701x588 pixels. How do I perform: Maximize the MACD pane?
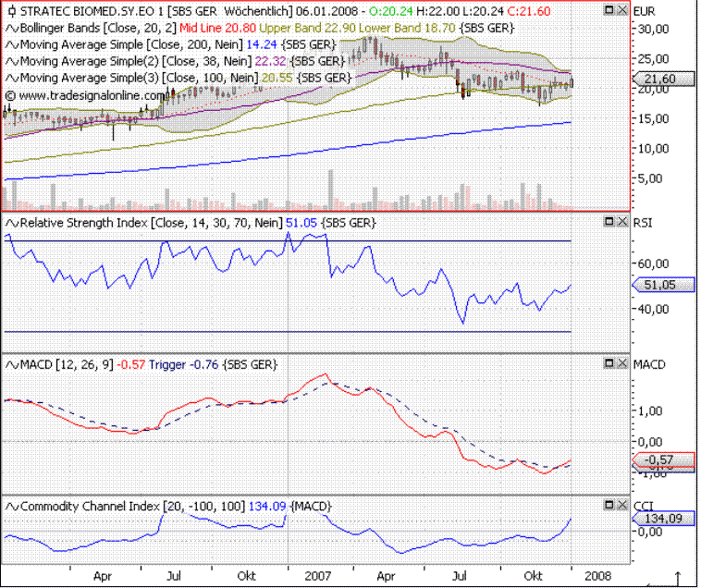coord(609,363)
